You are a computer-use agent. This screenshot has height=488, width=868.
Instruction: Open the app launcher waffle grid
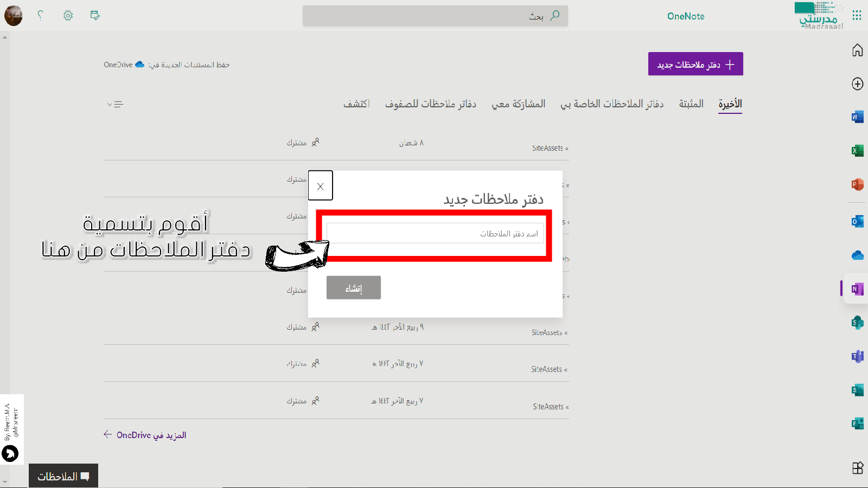tap(857, 15)
